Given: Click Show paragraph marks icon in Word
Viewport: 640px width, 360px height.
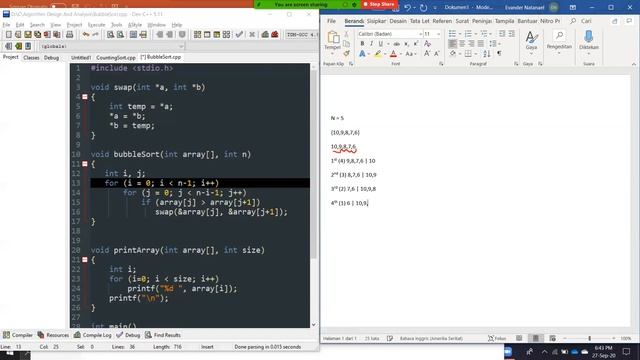Looking at the screenshot, I should pyautogui.click(x=499, y=53).
